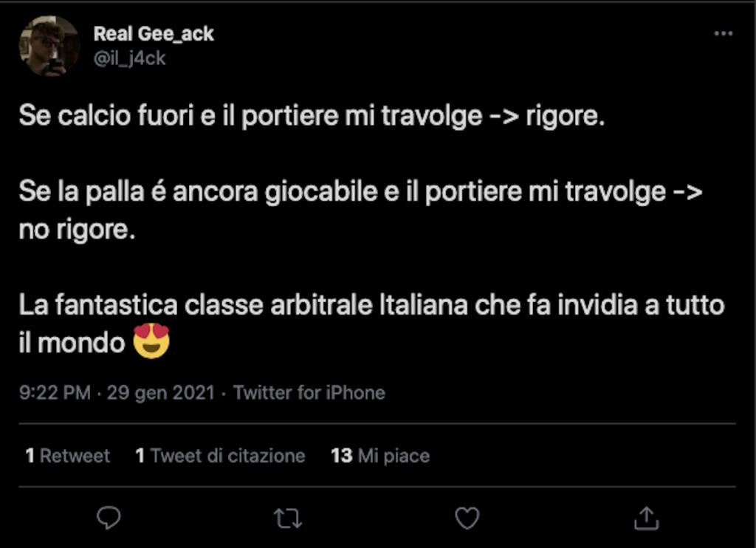The image size is (756, 548).
Task: Open the share tweet icon
Action: (646, 518)
